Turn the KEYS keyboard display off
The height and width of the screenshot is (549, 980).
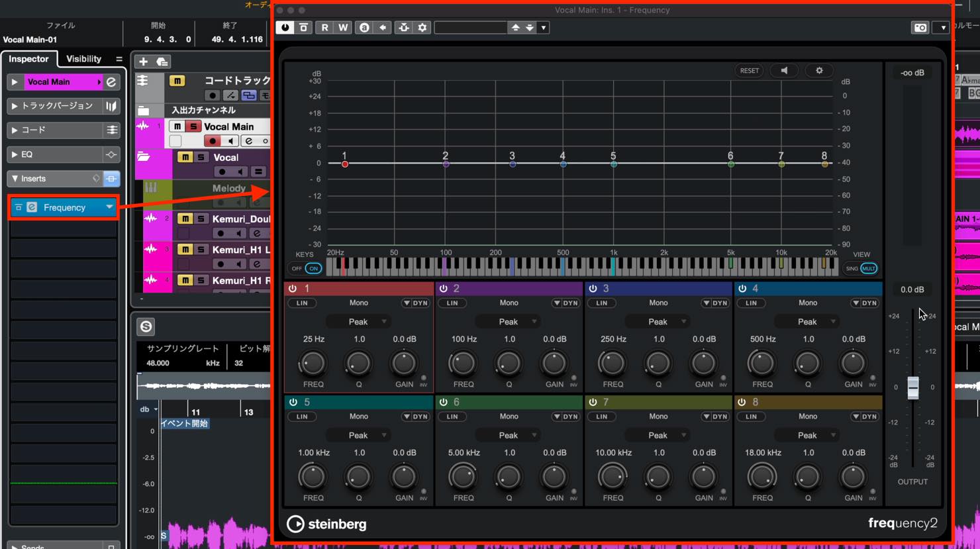point(297,268)
